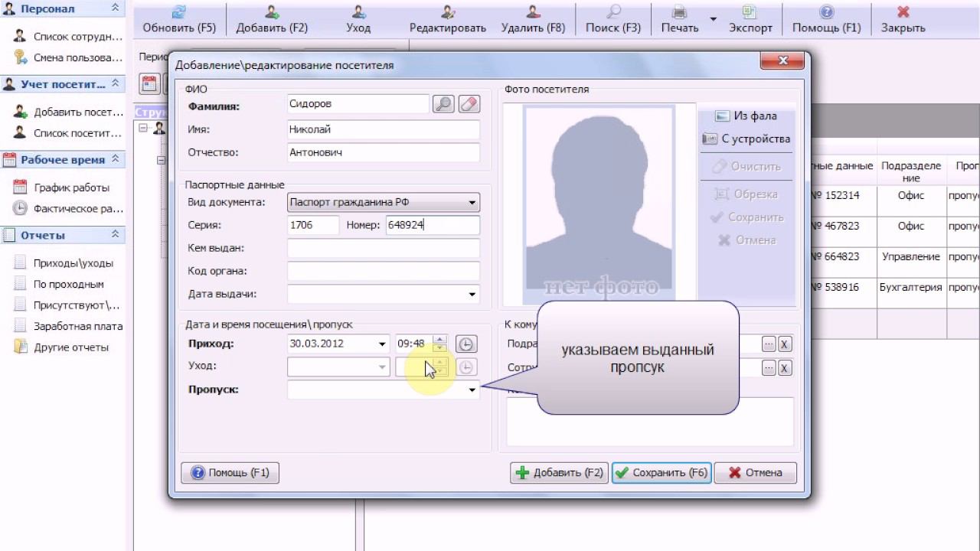Collapse the Учет посетителей sidebar section

[116, 83]
